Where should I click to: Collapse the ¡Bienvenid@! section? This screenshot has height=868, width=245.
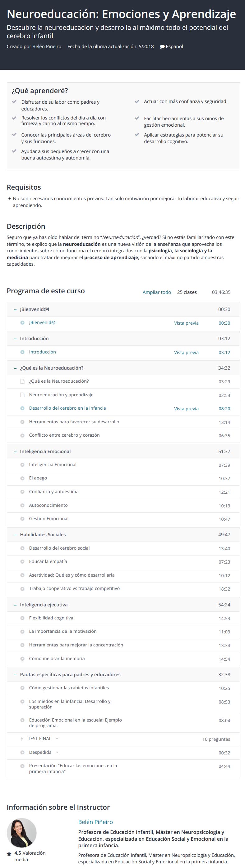click(x=15, y=309)
